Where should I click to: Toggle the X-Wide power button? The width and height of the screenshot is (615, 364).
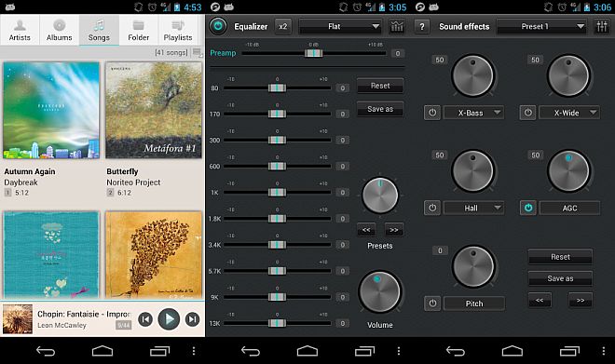coord(528,113)
